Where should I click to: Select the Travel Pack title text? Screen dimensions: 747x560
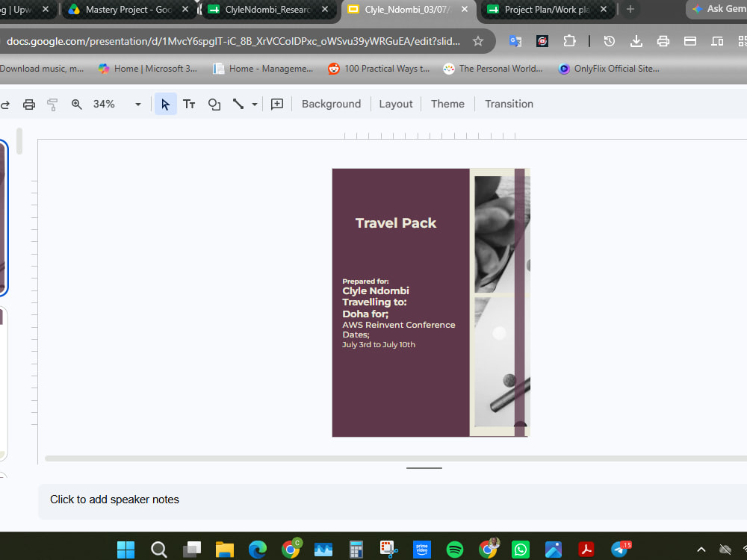pos(396,223)
